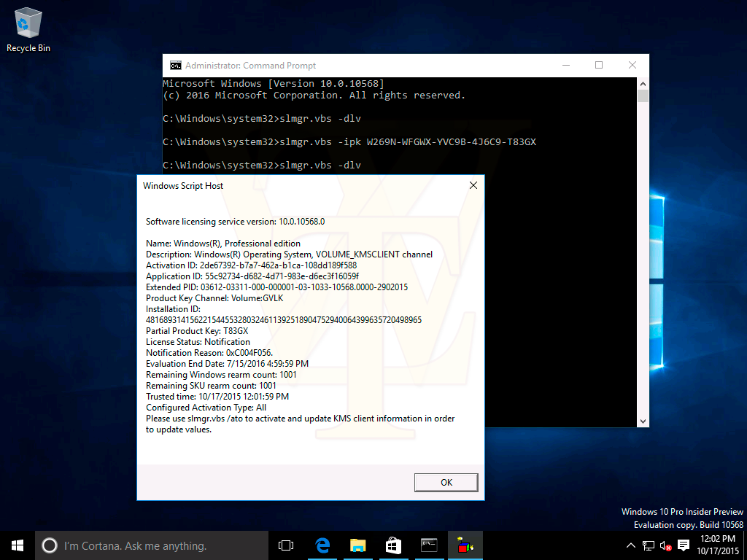Open Task View from taskbar
Image resolution: width=747 pixels, height=560 pixels.
286,545
